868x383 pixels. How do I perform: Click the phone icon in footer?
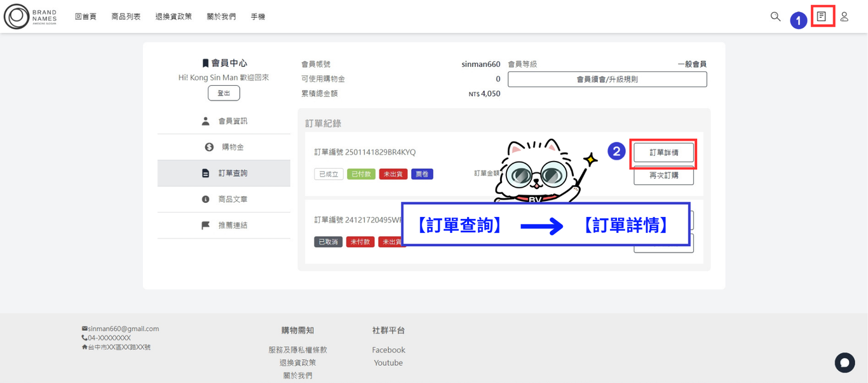[x=85, y=338]
